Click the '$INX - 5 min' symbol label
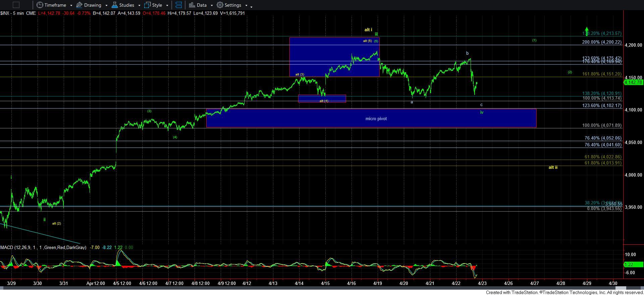The image size is (644, 295). [12, 13]
